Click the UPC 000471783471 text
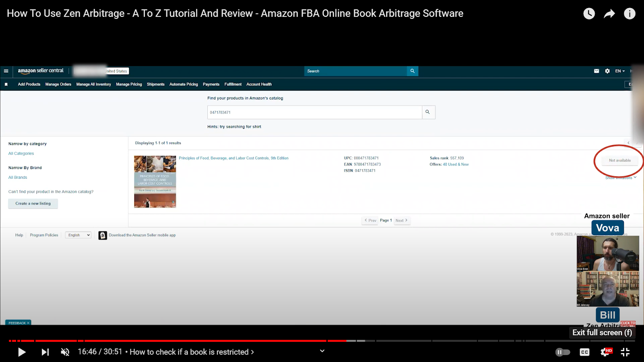This screenshot has height=362, width=644. [x=361, y=158]
